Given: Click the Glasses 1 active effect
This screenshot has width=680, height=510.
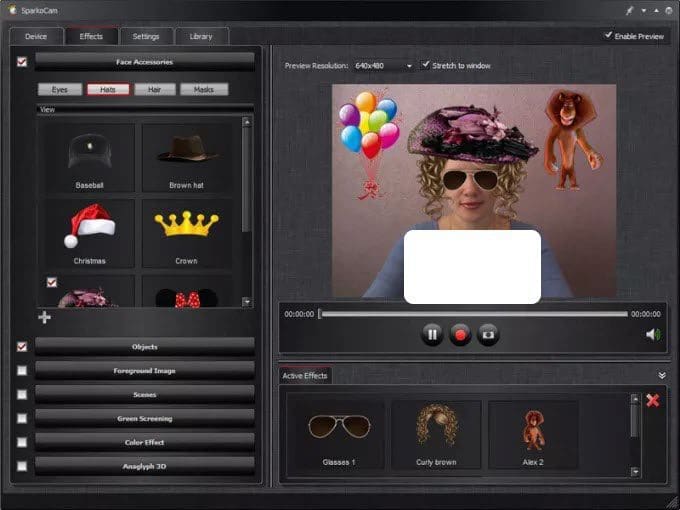Looking at the screenshot, I should click(x=338, y=435).
